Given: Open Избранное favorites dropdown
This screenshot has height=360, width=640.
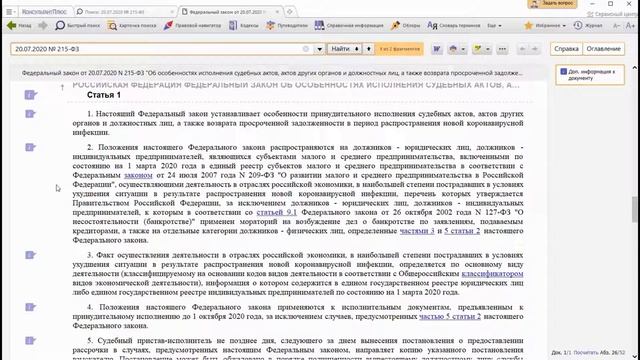Looking at the screenshot, I should click(x=545, y=25).
